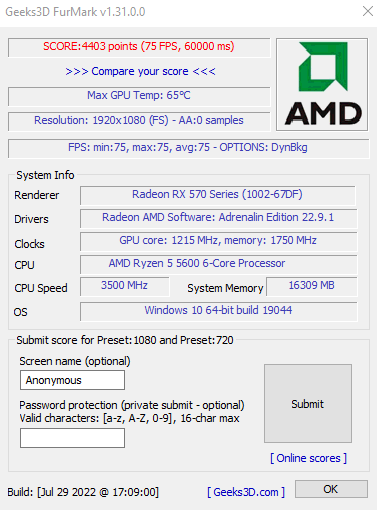
Task: Click the FPS min max avg field
Action: click(x=188, y=148)
